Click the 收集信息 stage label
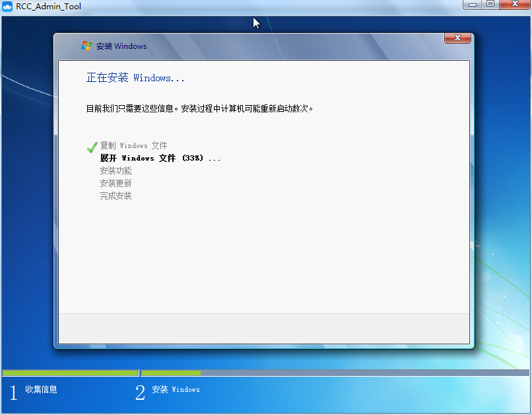The width and height of the screenshot is (532, 415). pos(41,389)
